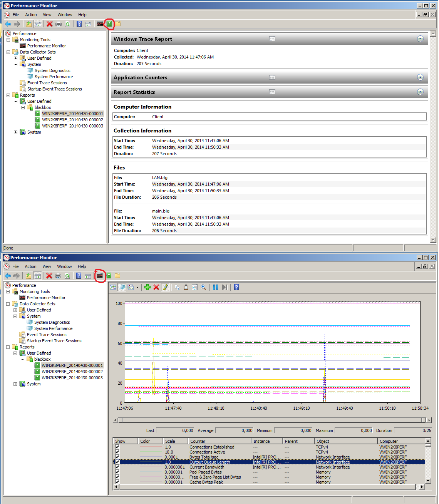Click the View Log Data icon
This screenshot has height=504, width=439.
click(122, 287)
